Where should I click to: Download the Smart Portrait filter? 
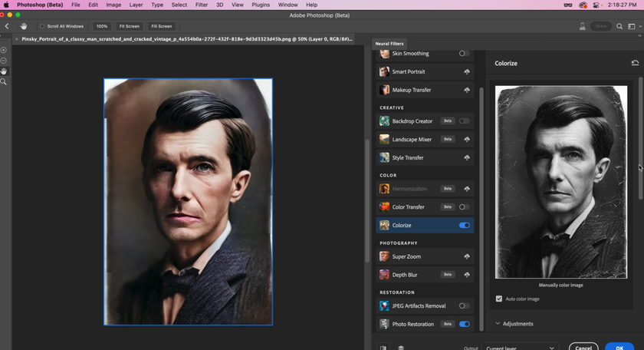467,71
